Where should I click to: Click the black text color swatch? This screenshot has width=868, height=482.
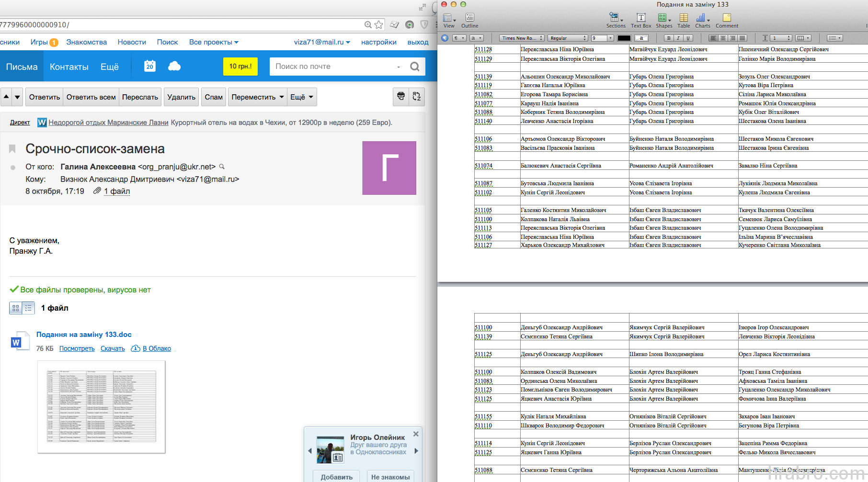[x=624, y=38]
